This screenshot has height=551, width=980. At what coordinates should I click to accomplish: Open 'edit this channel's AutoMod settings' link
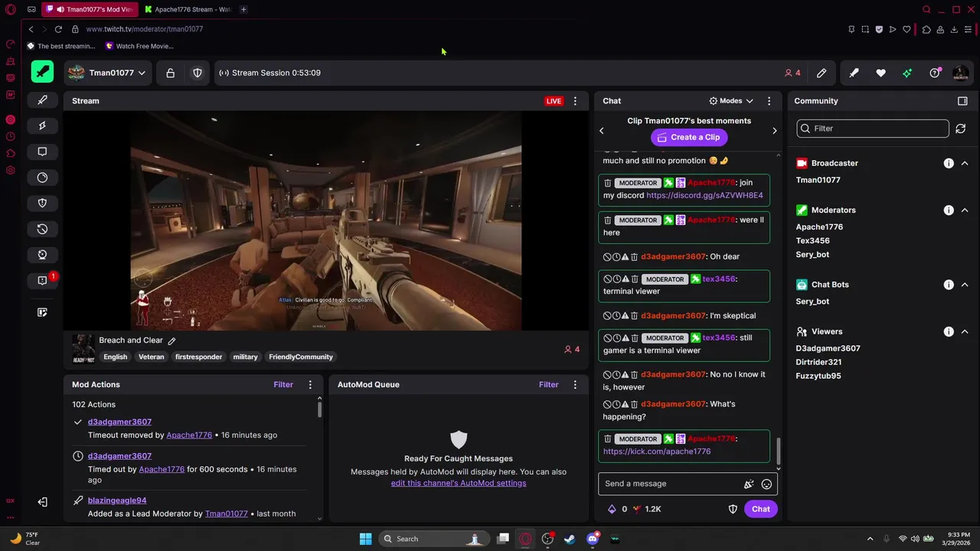(x=459, y=483)
